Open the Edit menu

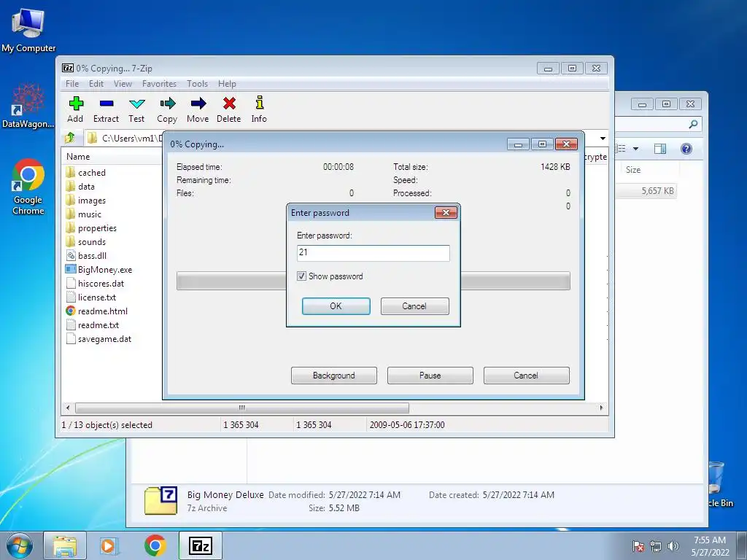click(96, 84)
